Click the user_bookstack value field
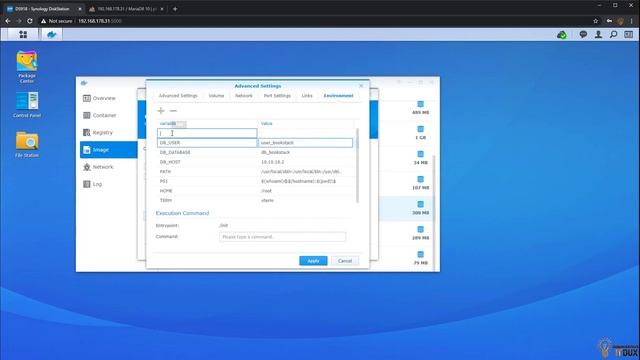The width and height of the screenshot is (640, 360). pyautogui.click(x=305, y=143)
